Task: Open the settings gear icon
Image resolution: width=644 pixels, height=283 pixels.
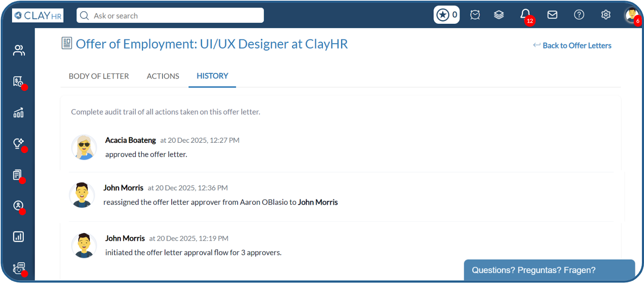Action: click(606, 15)
